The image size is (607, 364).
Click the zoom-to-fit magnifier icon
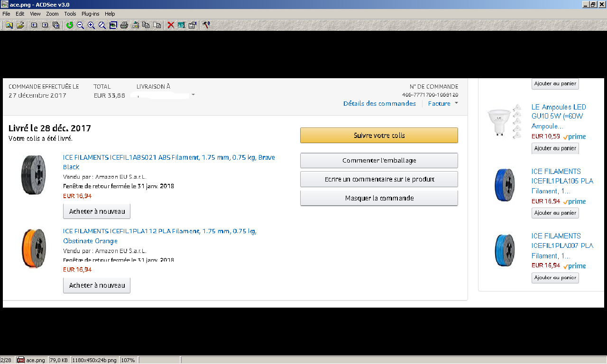coord(102,25)
